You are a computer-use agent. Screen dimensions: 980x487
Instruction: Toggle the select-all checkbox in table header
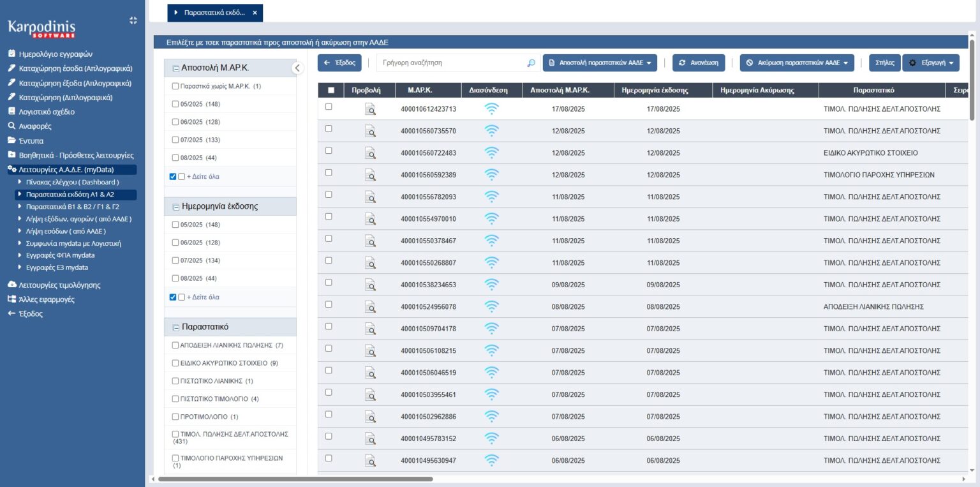pos(330,90)
